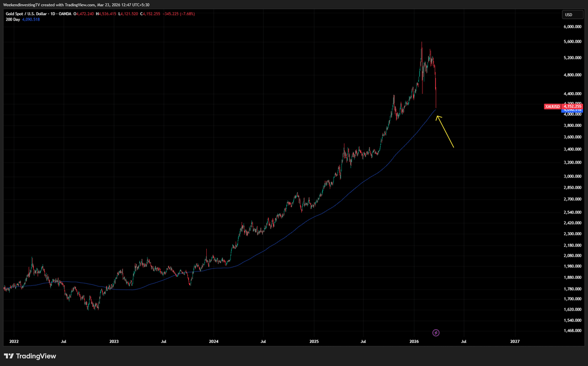Click the 2,700.000 price axis label
588x366 pixels.
(x=572, y=199)
